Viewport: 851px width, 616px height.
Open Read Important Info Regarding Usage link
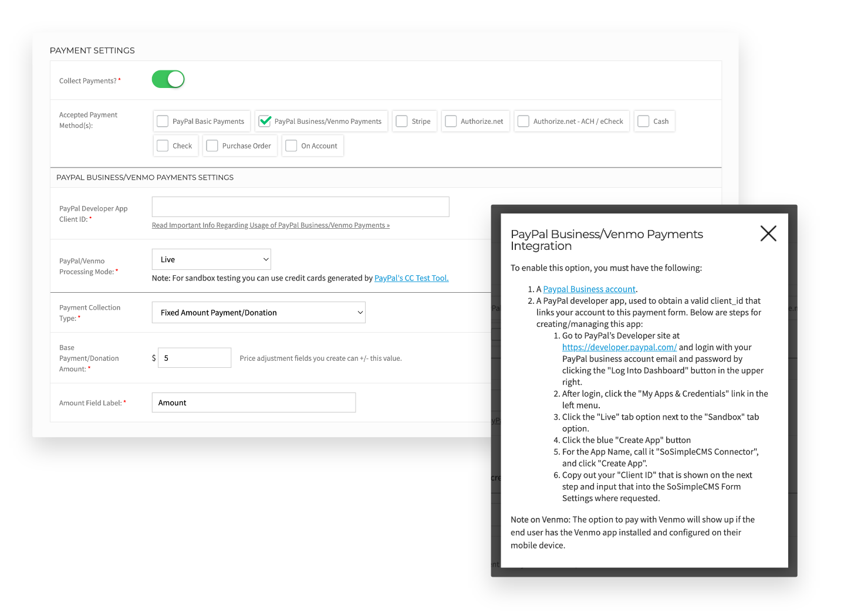pyautogui.click(x=271, y=225)
